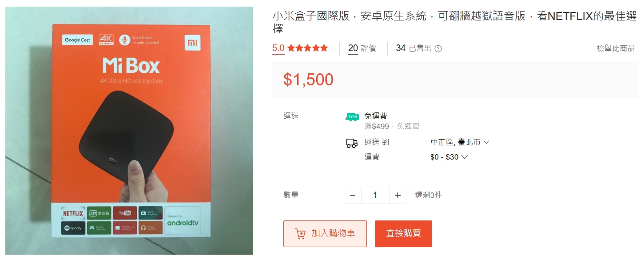Image resolution: width=644 pixels, height=256 pixels.
Task: Click the free shipping truck icon
Action: [352, 117]
